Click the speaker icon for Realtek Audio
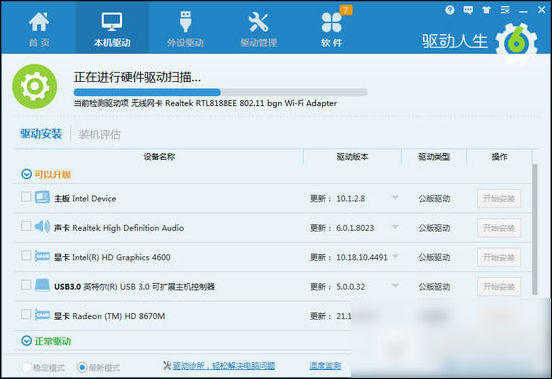This screenshot has height=379, width=552. (x=42, y=226)
